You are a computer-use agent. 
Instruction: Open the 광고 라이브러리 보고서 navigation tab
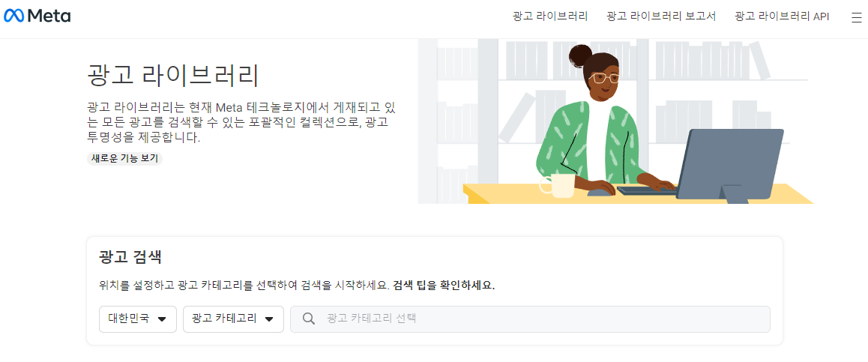pos(661,16)
